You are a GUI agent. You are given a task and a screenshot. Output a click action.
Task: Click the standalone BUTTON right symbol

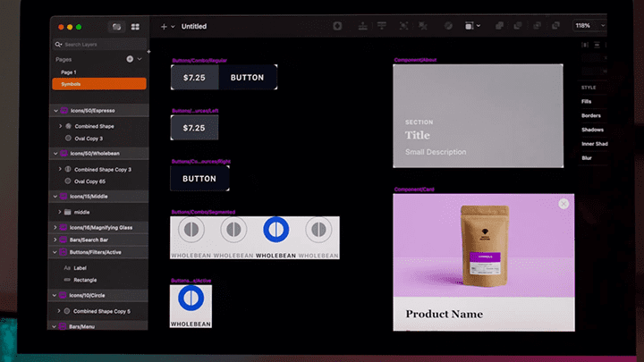[x=199, y=179]
